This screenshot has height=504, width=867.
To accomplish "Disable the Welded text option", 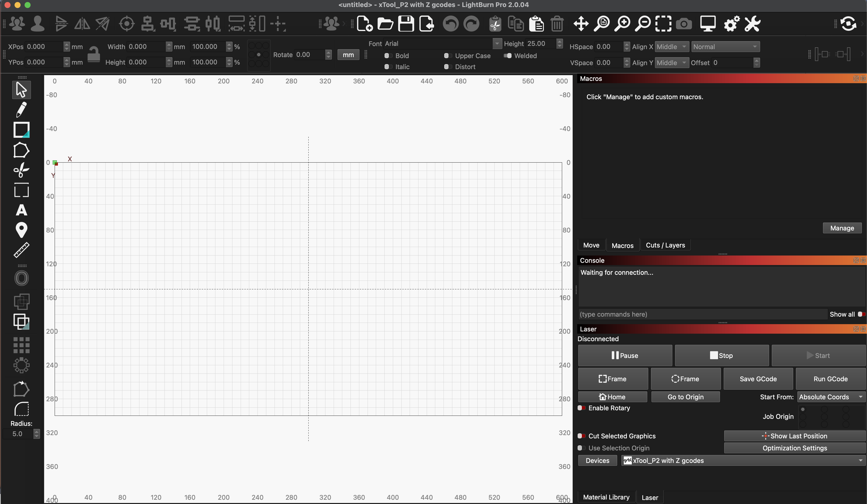I will coord(507,55).
